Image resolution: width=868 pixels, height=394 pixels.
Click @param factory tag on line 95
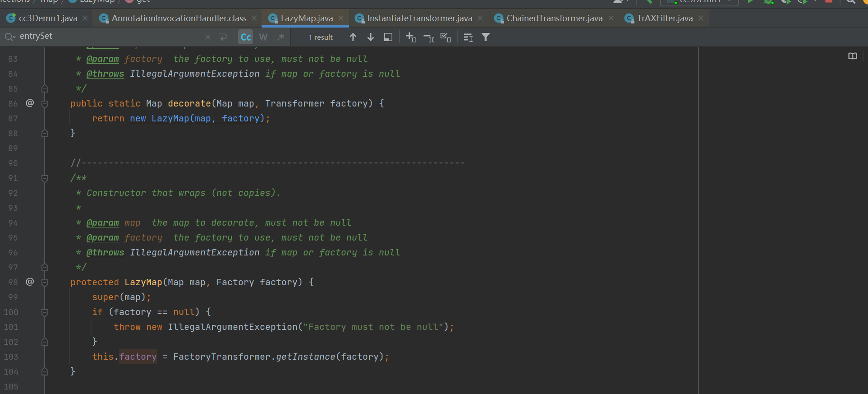pos(103,237)
